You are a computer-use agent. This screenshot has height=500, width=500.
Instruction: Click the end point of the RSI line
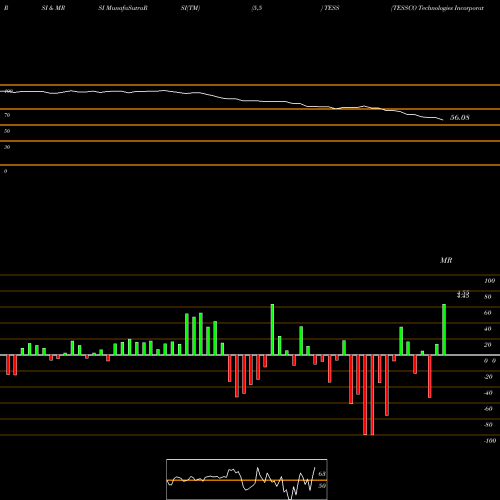(x=443, y=120)
